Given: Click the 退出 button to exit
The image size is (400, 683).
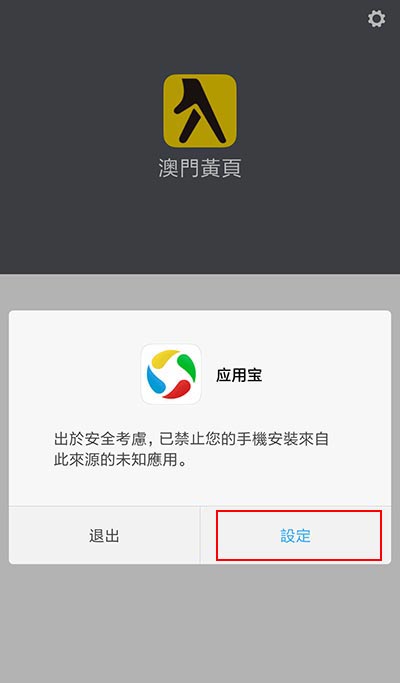Looking at the screenshot, I should (x=104, y=535).
